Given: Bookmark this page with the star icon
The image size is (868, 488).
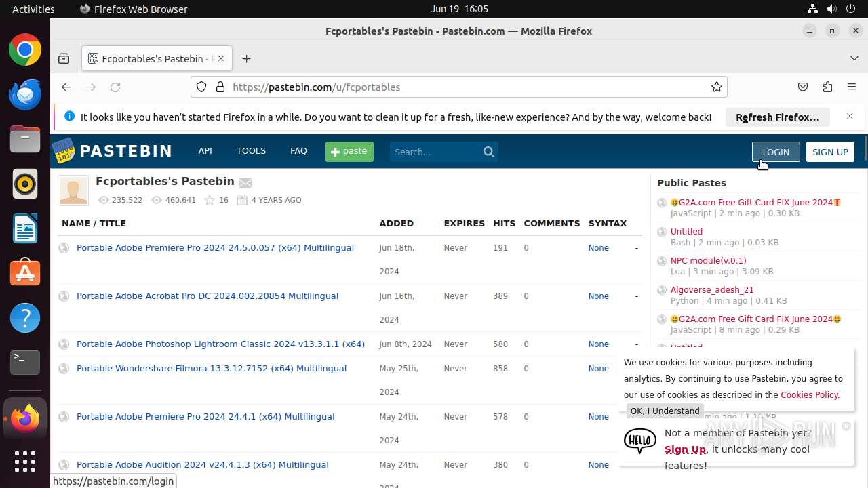Looking at the screenshot, I should pyautogui.click(x=716, y=87).
